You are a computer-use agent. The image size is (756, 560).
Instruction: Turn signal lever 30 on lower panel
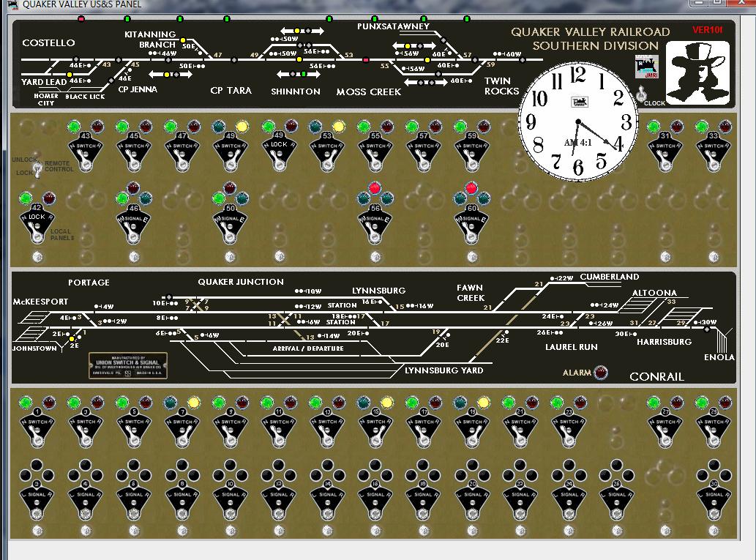tap(714, 500)
